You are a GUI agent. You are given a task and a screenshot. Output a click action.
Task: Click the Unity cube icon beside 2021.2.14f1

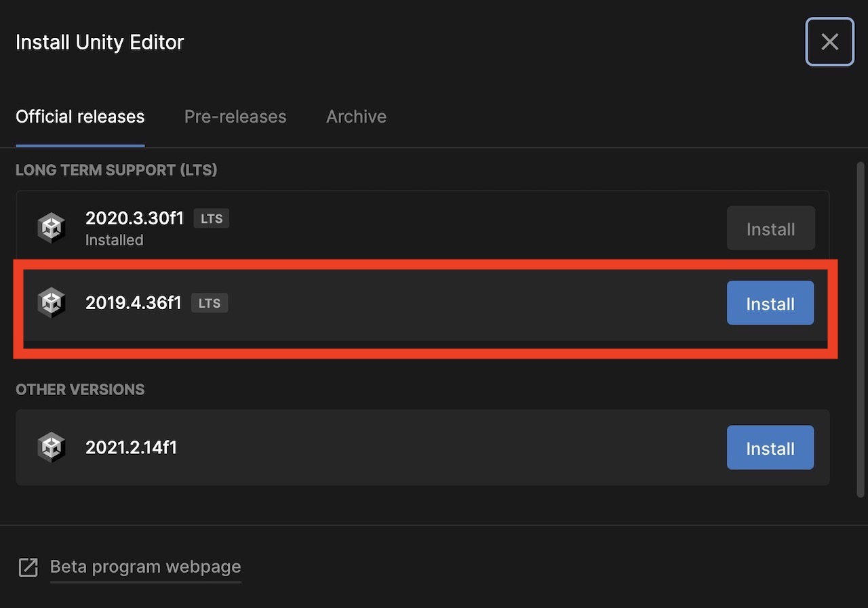52,447
